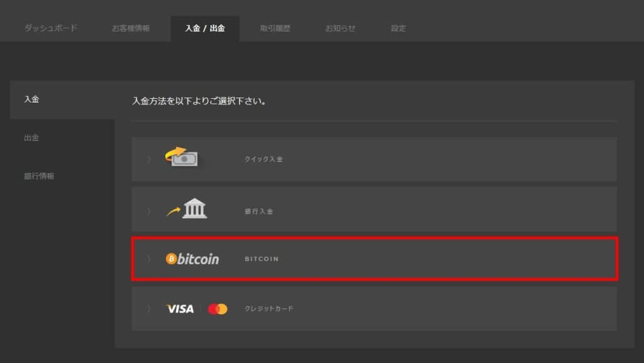Expand the 銀行入金 row chevron
This screenshot has width=644, height=363.
click(149, 211)
